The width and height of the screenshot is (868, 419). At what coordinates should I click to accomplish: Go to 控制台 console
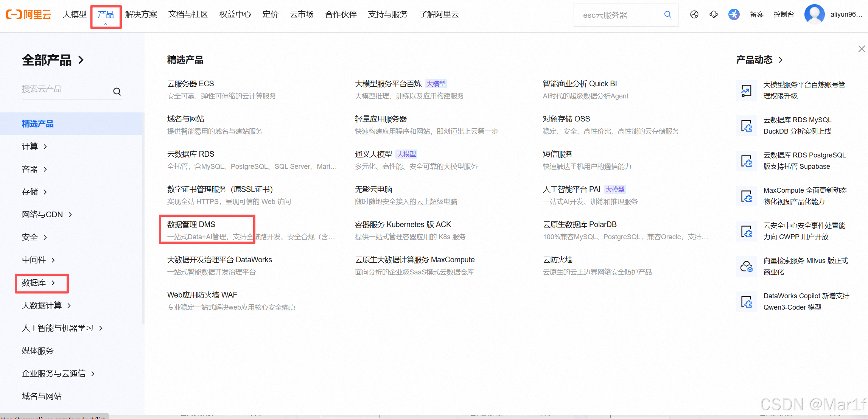point(784,14)
